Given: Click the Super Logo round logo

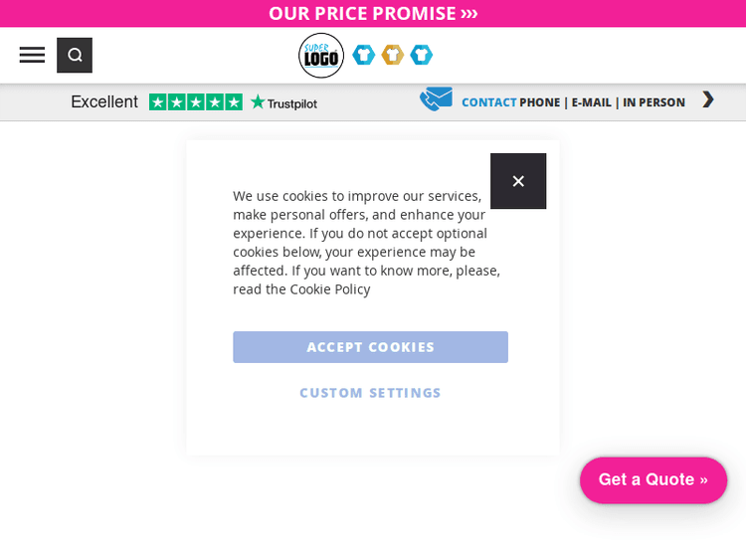Looking at the screenshot, I should click(321, 56).
